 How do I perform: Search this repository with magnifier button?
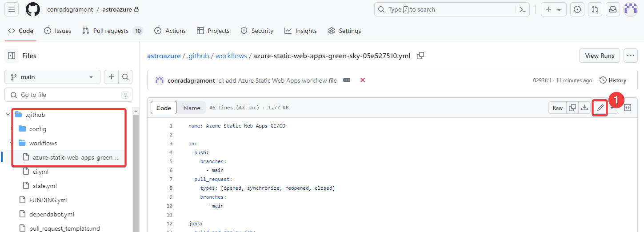pyautogui.click(x=125, y=77)
